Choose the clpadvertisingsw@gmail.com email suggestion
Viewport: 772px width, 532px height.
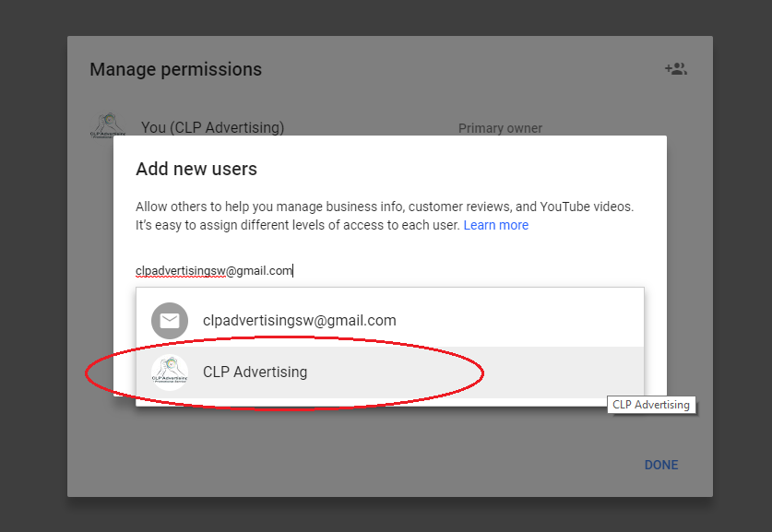(x=390, y=320)
